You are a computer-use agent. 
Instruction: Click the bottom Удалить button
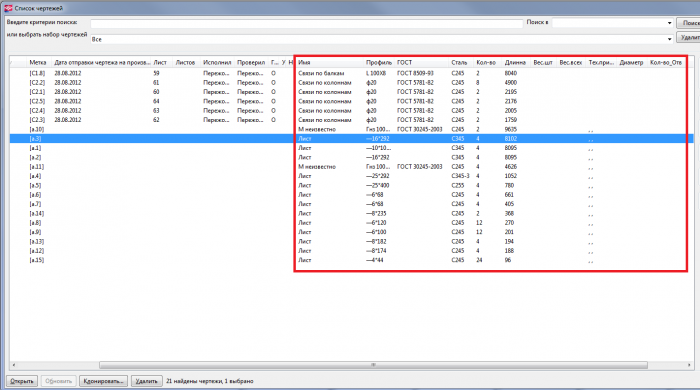pos(146,381)
